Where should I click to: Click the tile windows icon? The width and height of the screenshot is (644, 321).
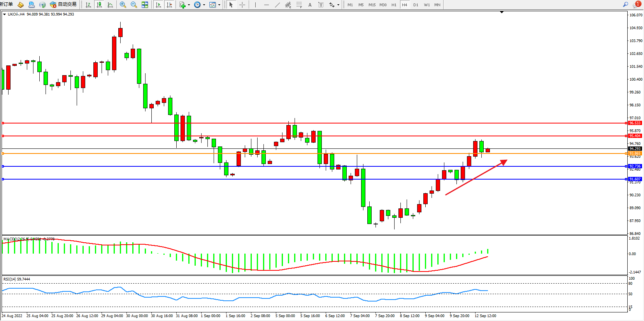(x=145, y=5)
